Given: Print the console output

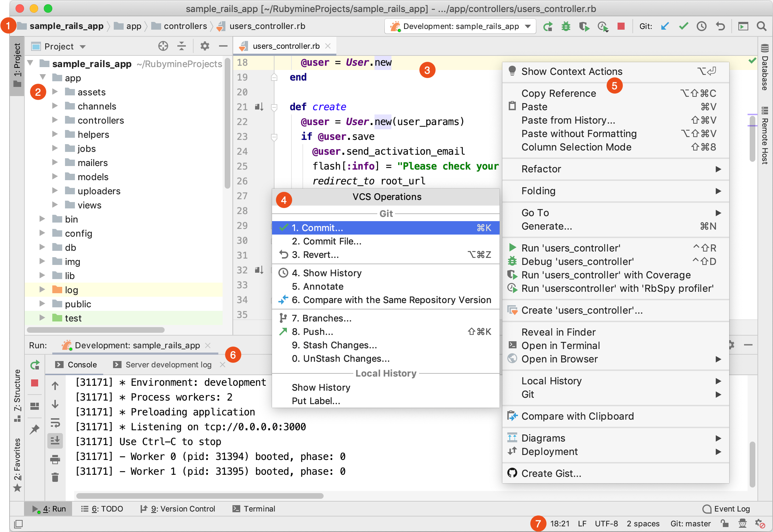Looking at the screenshot, I should 55,459.
